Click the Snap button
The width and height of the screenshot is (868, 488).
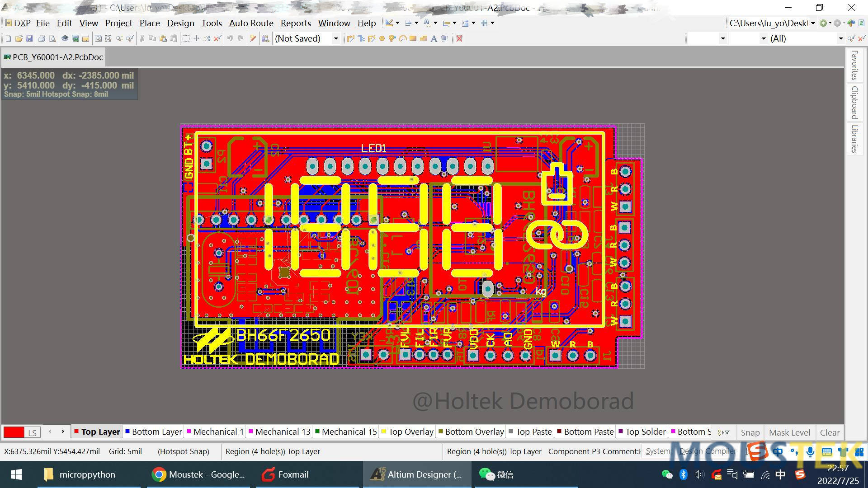[750, 432]
